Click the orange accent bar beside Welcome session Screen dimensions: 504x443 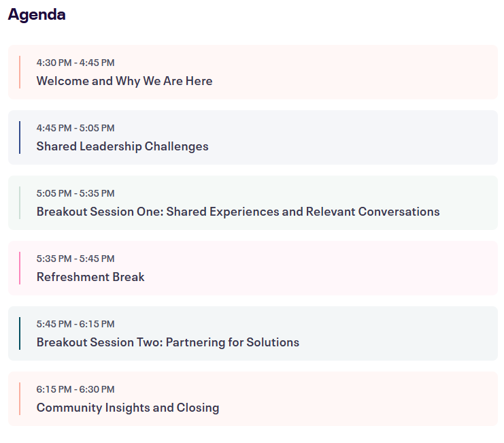point(20,72)
